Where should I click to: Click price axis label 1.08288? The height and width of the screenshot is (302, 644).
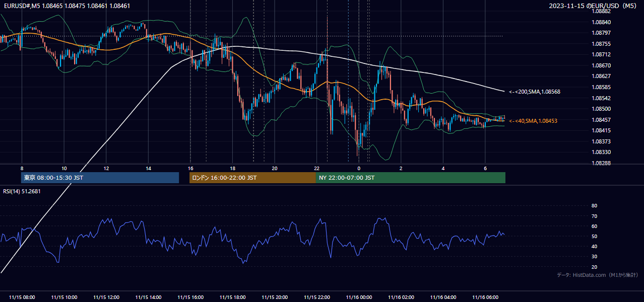pos(601,163)
